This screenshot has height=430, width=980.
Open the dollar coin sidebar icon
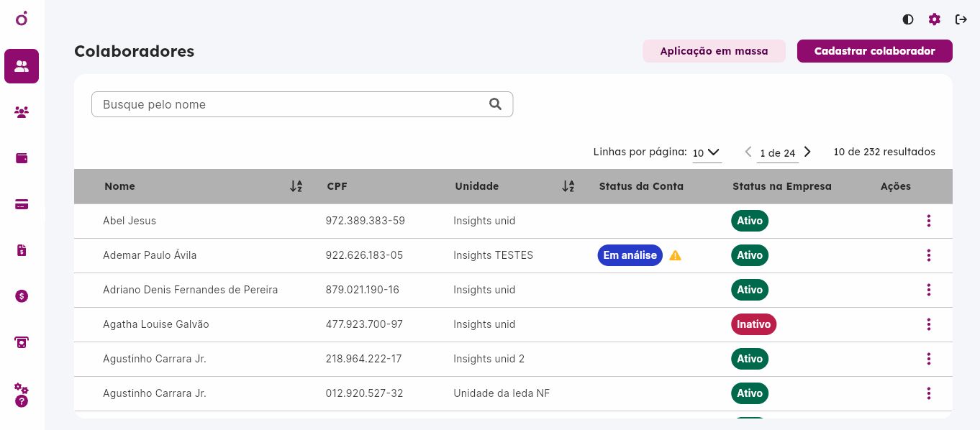tap(22, 296)
